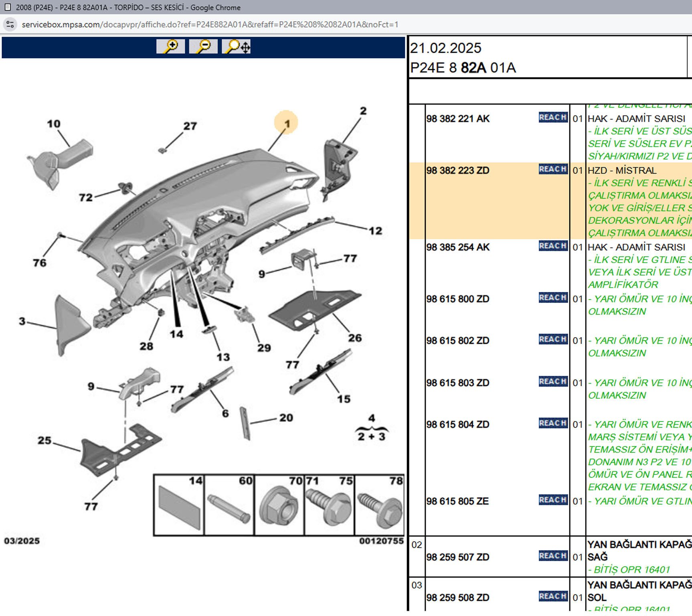Click the address bar URL field
The width and height of the screenshot is (692, 616).
point(210,24)
